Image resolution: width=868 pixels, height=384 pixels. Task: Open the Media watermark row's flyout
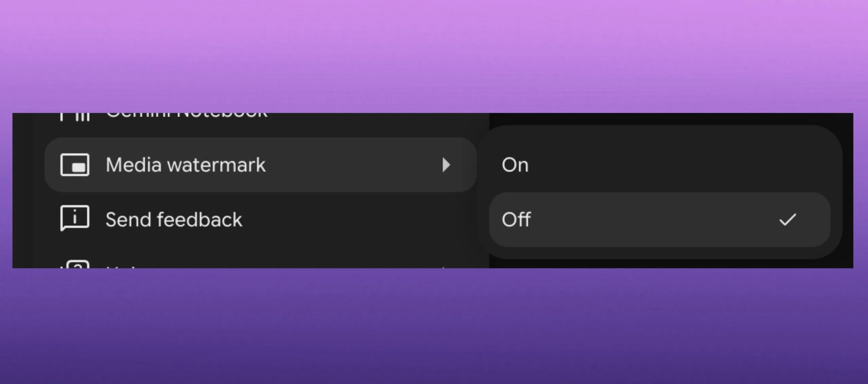[x=261, y=165]
